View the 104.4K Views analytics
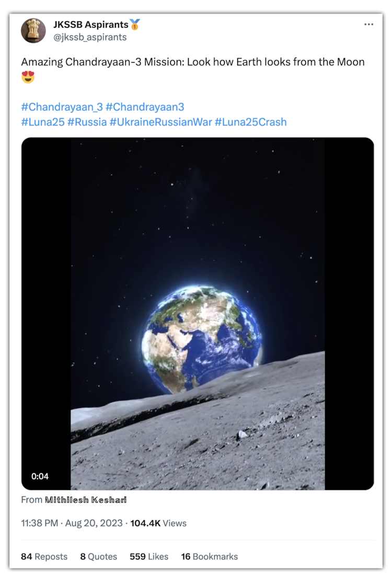The width and height of the screenshot is (392, 582). coord(158,523)
